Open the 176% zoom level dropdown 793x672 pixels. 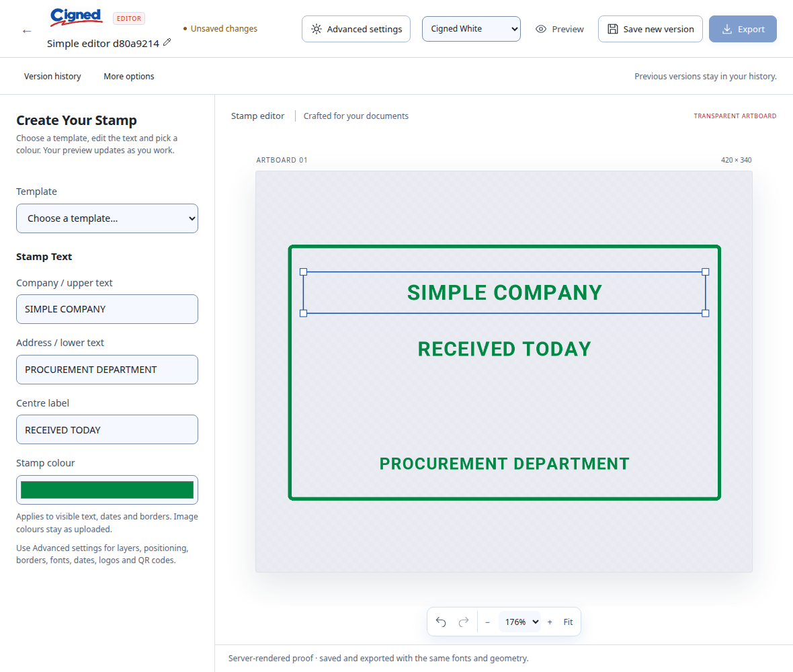[520, 622]
